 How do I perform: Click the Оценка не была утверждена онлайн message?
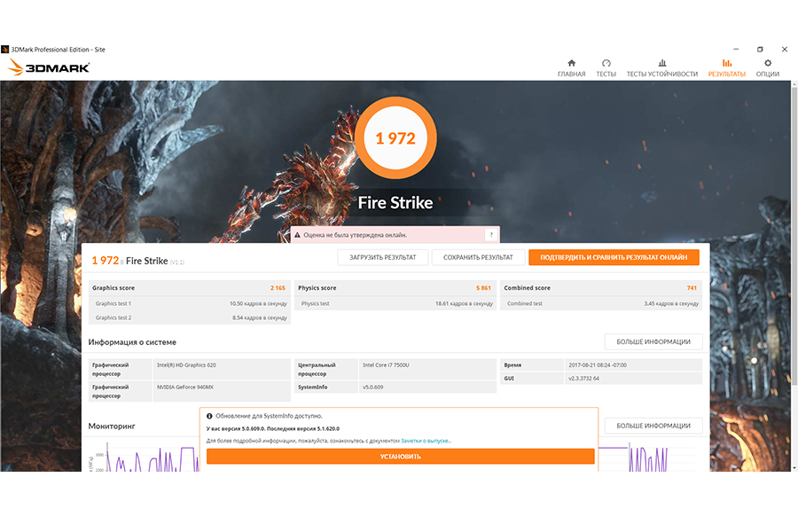356,235
